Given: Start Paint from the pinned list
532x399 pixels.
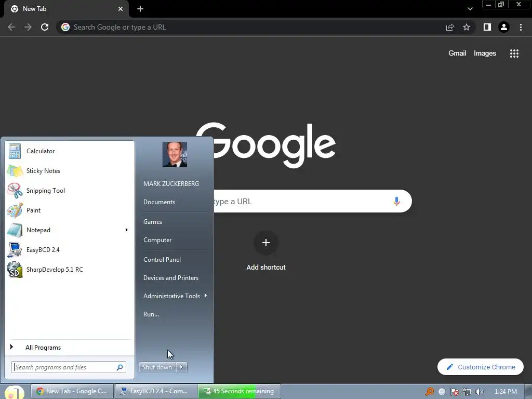Looking at the screenshot, I should (15, 210).
